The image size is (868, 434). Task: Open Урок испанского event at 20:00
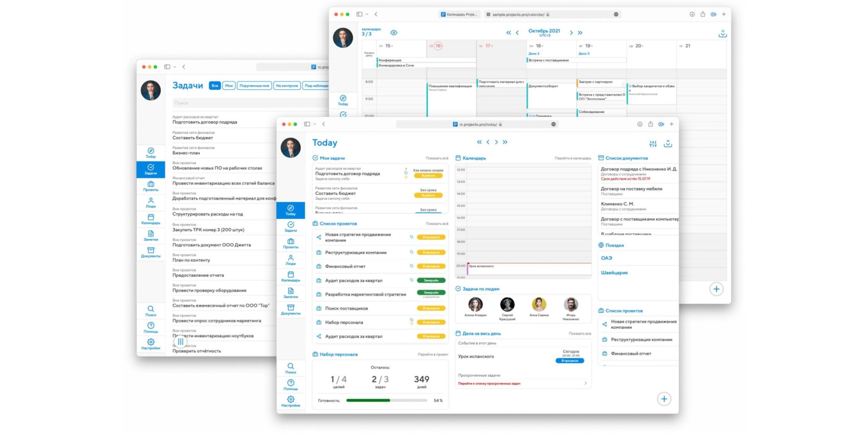[529, 269]
